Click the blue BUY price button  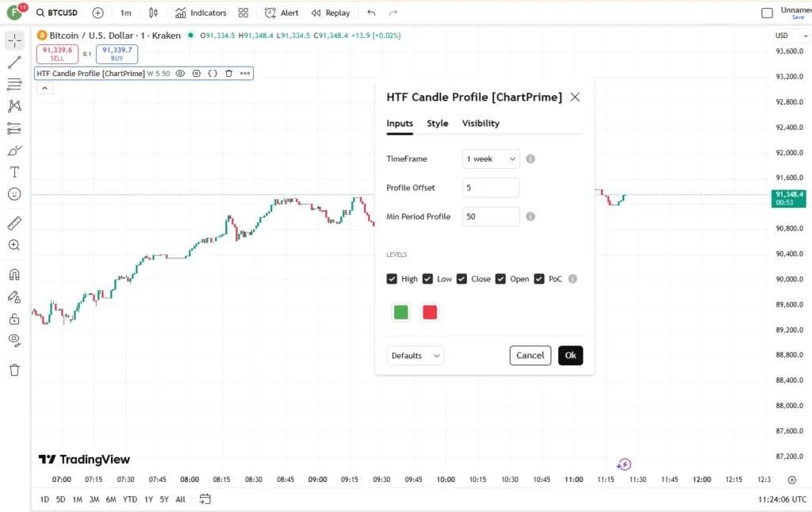tap(117, 54)
